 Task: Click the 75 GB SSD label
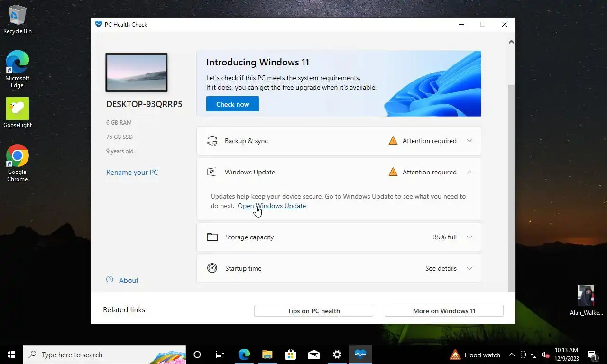pos(120,137)
